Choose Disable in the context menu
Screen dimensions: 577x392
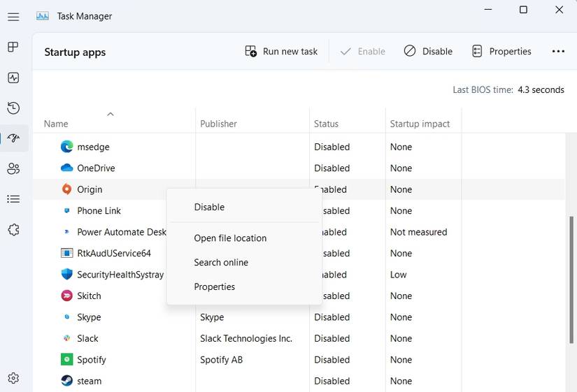pyautogui.click(x=209, y=207)
